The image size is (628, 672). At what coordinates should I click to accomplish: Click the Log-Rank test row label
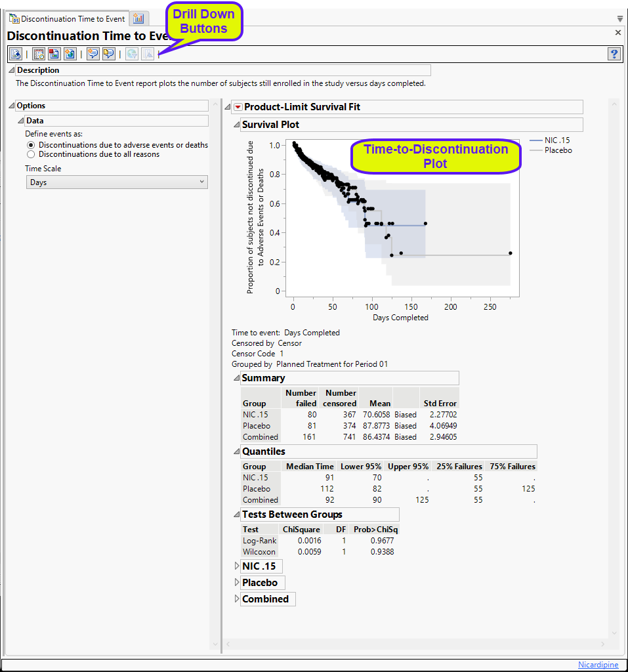(x=259, y=541)
